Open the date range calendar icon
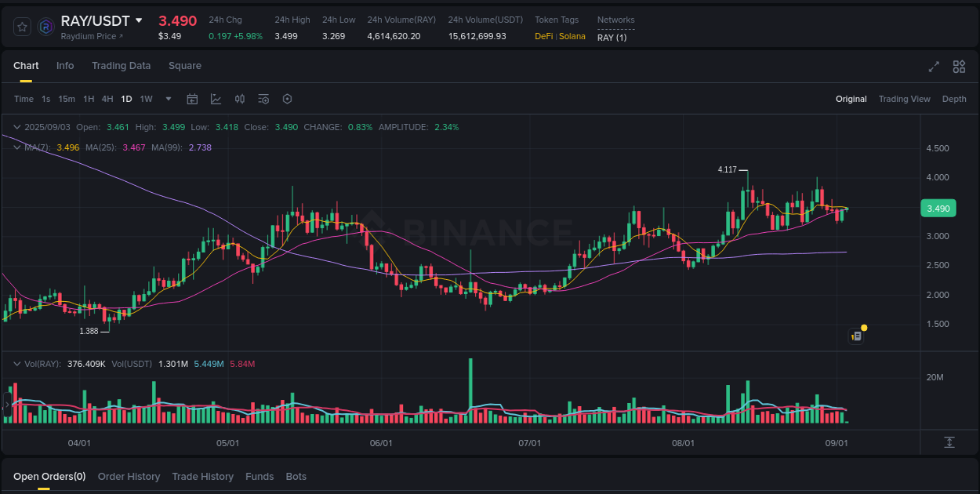 (x=192, y=99)
